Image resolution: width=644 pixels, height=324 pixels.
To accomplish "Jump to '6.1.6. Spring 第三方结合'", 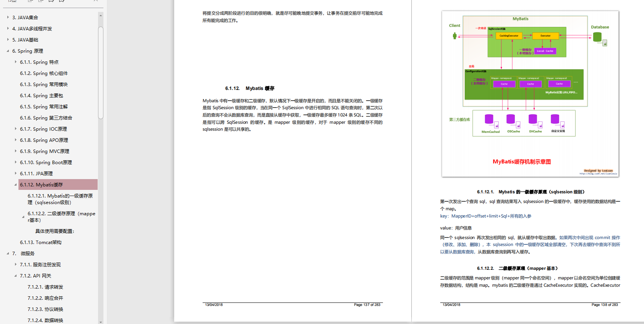I will coord(46,118).
